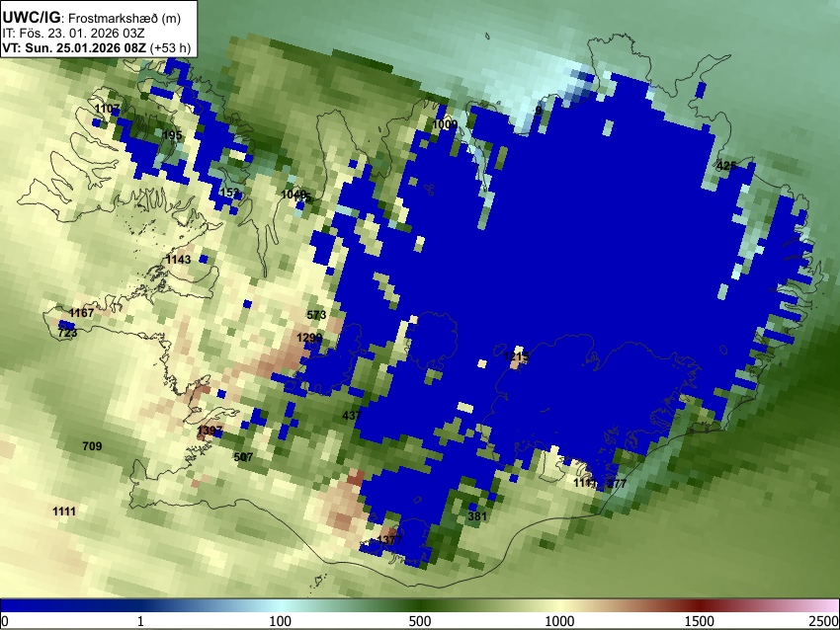Click the station value 1397
This screenshot has height=630, width=840.
coord(210,431)
